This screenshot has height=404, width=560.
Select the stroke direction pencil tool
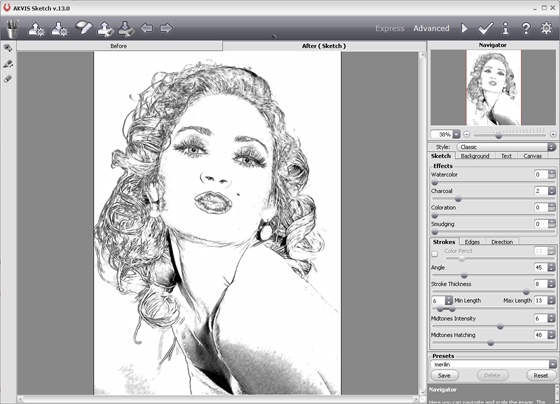click(8, 64)
